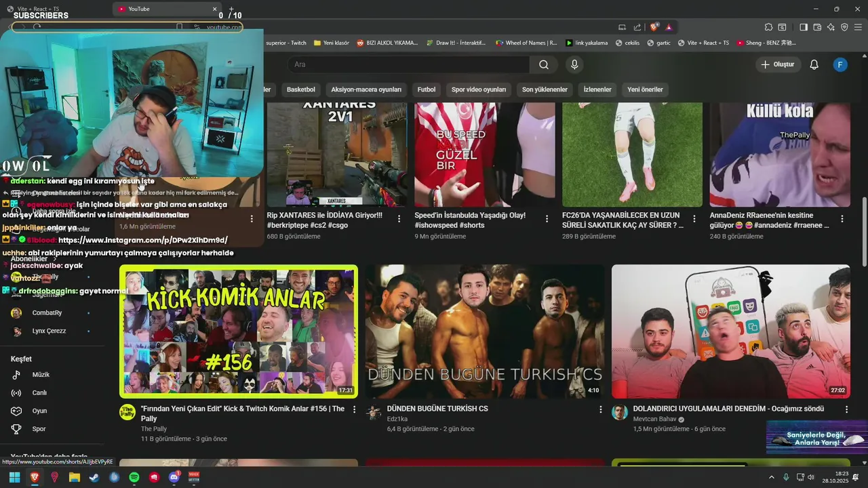868x488 pixels.
Task: Select the İzlenenler filter chip
Action: (597, 89)
